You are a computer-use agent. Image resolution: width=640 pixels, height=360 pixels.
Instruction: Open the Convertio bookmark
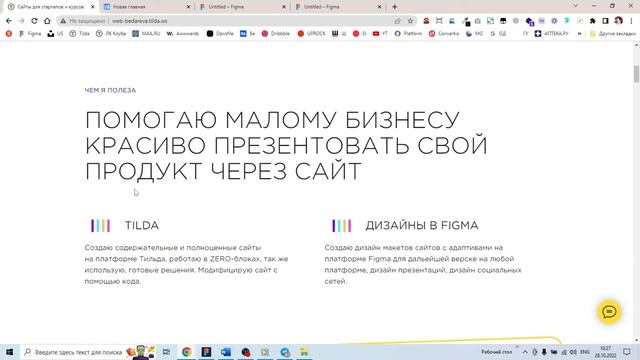coord(444,34)
